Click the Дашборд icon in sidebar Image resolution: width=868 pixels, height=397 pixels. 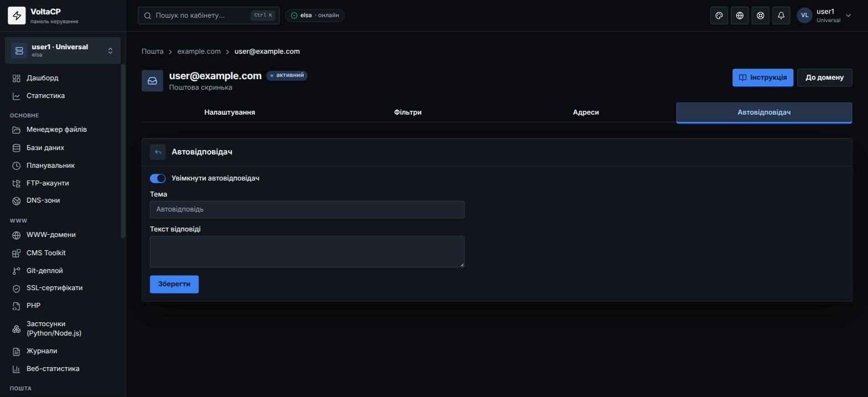(x=17, y=79)
